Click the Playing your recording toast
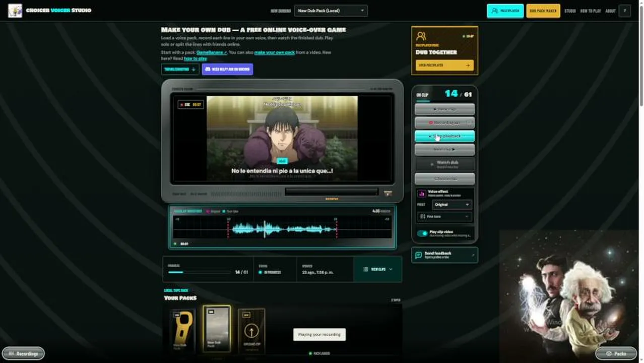The height and width of the screenshot is (363, 644). pos(319,334)
